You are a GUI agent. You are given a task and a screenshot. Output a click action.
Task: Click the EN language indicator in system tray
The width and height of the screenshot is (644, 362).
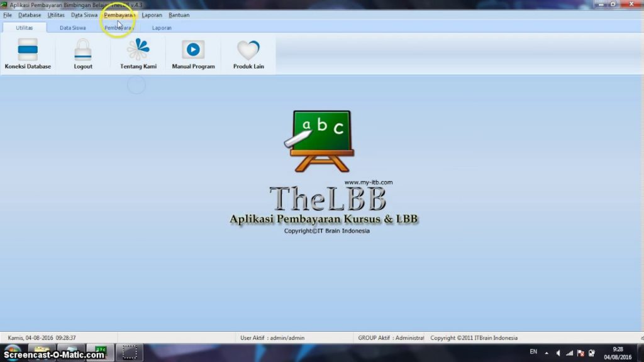coord(534,353)
